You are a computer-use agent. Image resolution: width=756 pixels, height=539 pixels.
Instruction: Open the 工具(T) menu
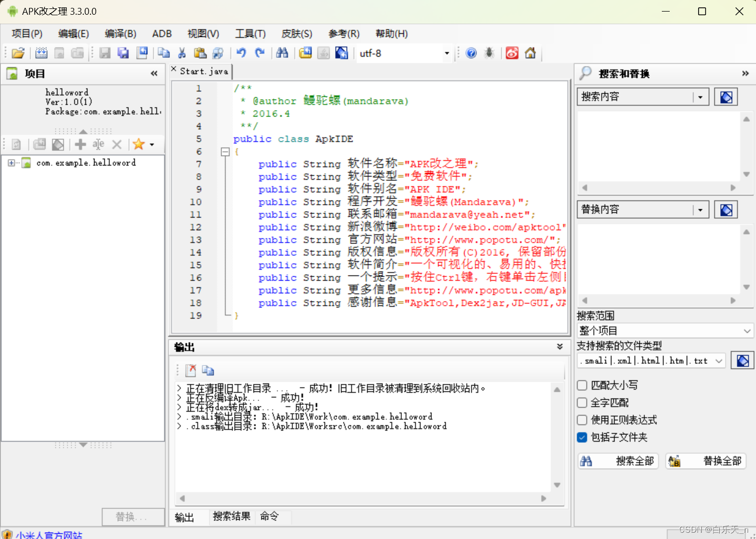click(x=250, y=34)
